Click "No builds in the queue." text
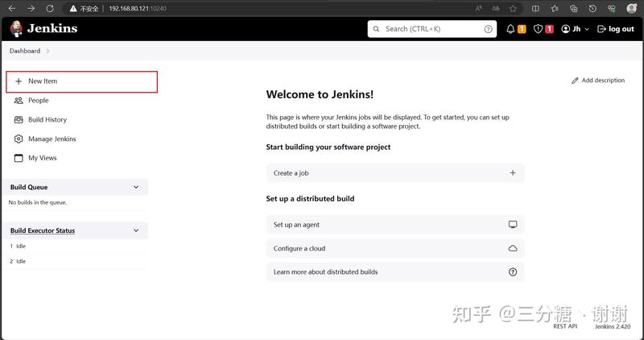The width and height of the screenshot is (644, 340). pos(37,202)
